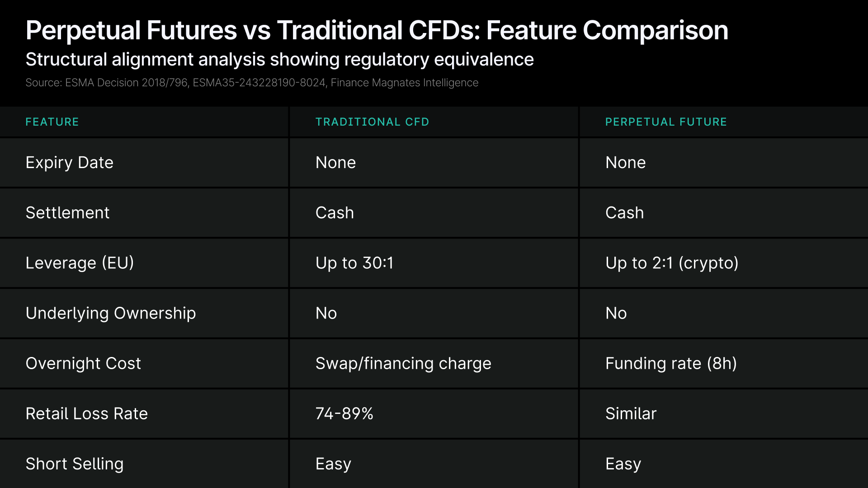This screenshot has width=868, height=488.
Task: Select the TRADITIONAL CFD column header
Action: (x=372, y=122)
